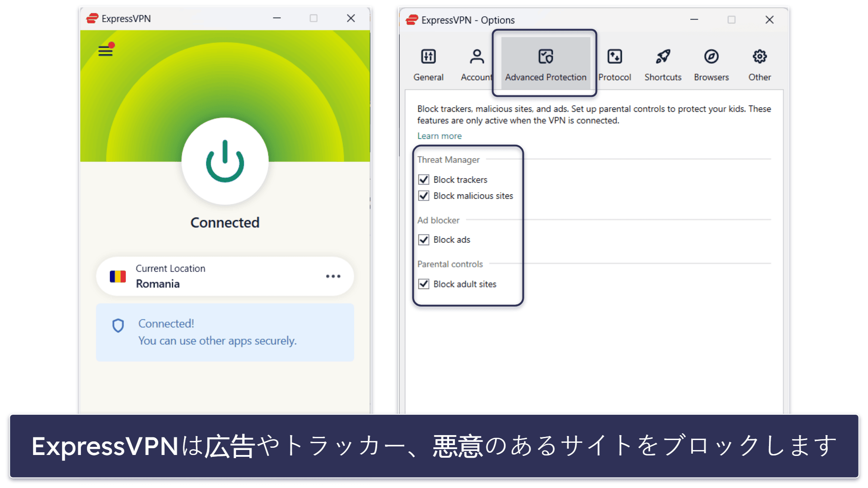Open the General settings tab
Screen dimensions: 868x488
(428, 65)
